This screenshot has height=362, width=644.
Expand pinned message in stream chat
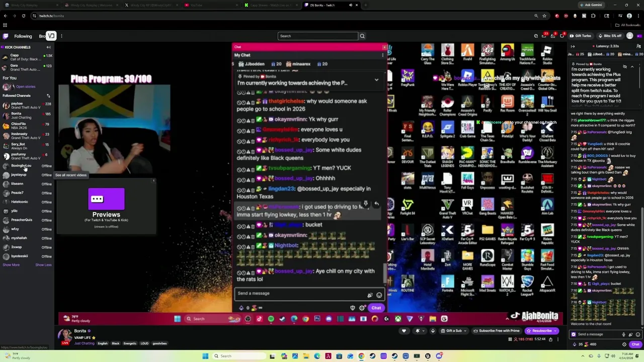coord(376,80)
